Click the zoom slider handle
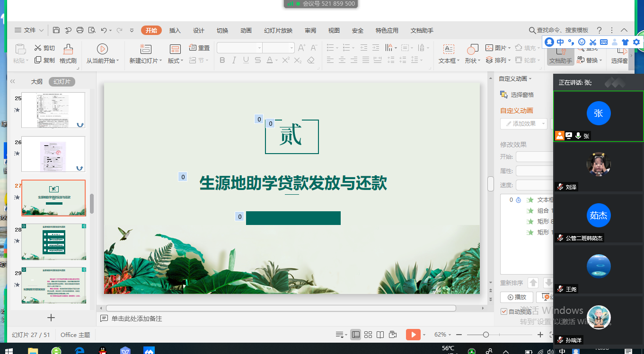 coord(485,335)
